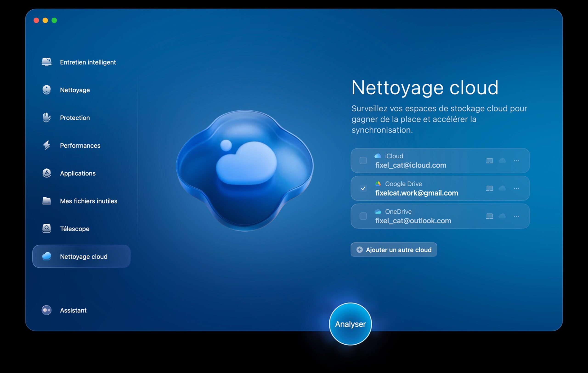
Task: Open the Assistant icon at bottom
Action: tap(46, 310)
